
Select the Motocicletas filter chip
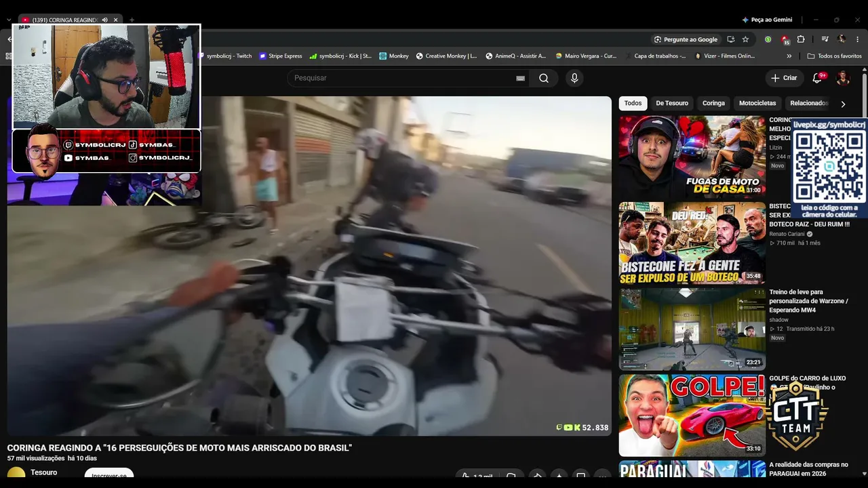pyautogui.click(x=757, y=103)
